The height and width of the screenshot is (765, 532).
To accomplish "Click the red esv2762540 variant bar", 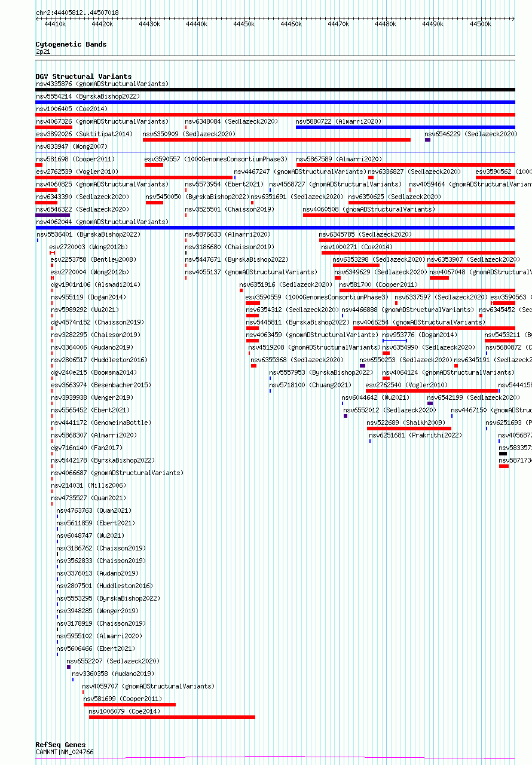I will [x=432, y=391].
